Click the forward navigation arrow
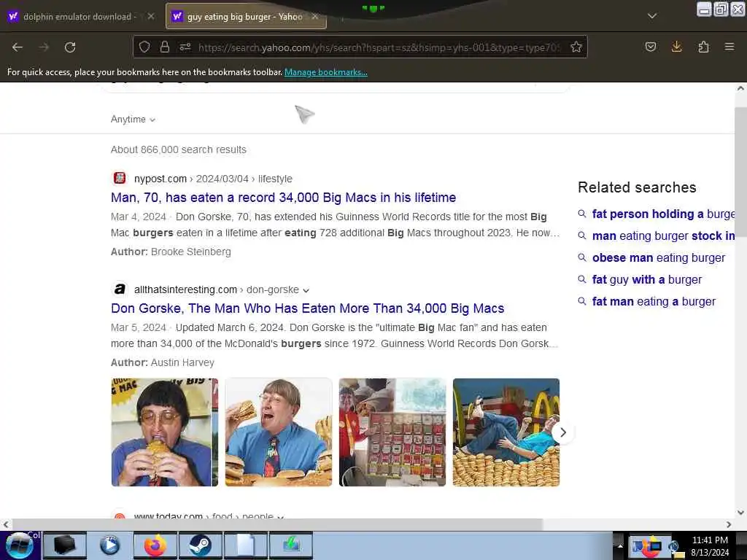The width and height of the screenshot is (747, 560). click(44, 47)
